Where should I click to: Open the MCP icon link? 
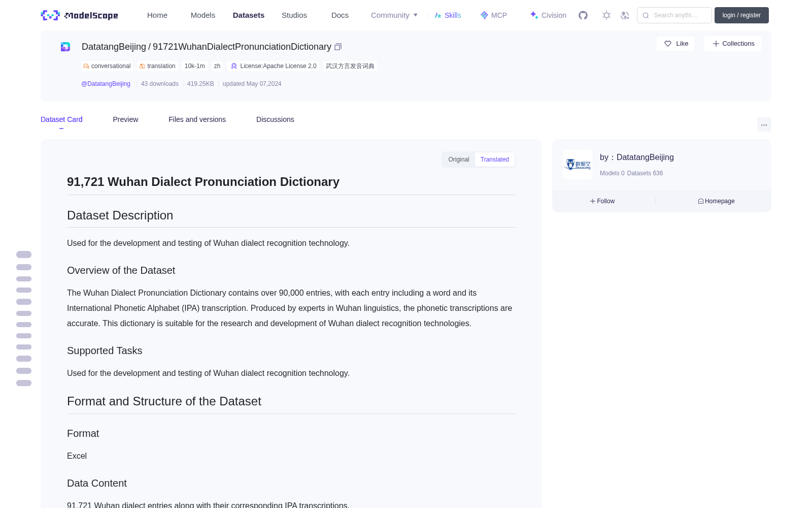[494, 15]
